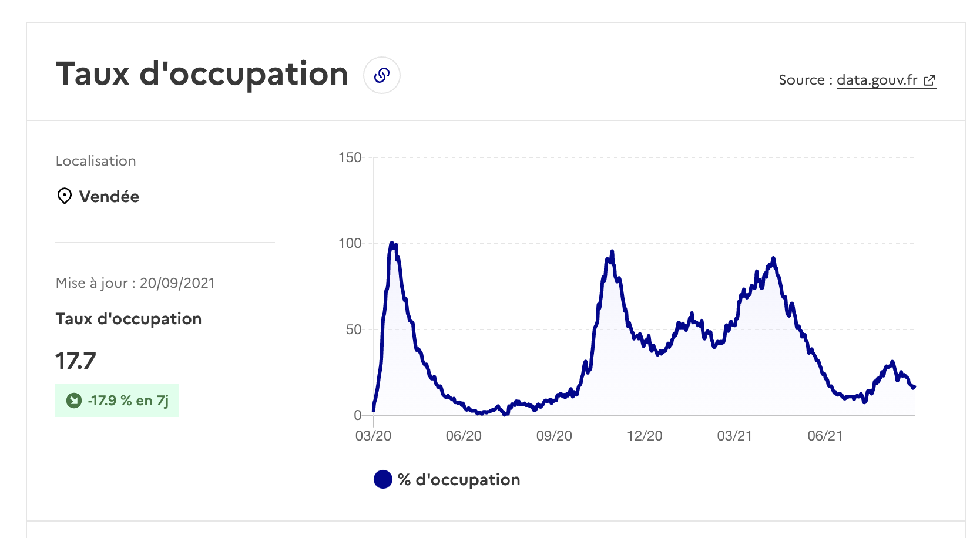Toggle the % d'occupation legend dot

[383, 479]
